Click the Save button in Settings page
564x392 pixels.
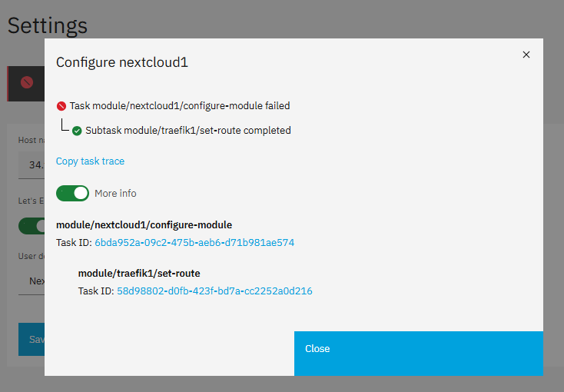[32, 339]
